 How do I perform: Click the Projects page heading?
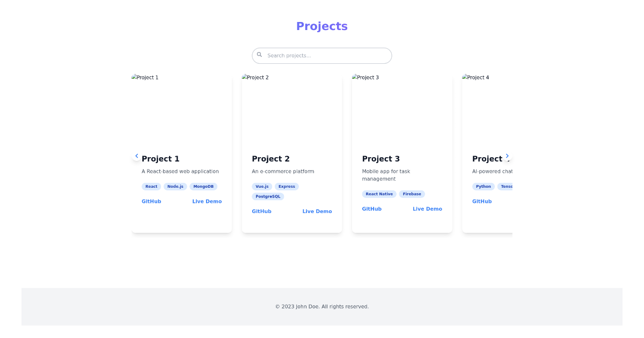[x=321, y=26]
